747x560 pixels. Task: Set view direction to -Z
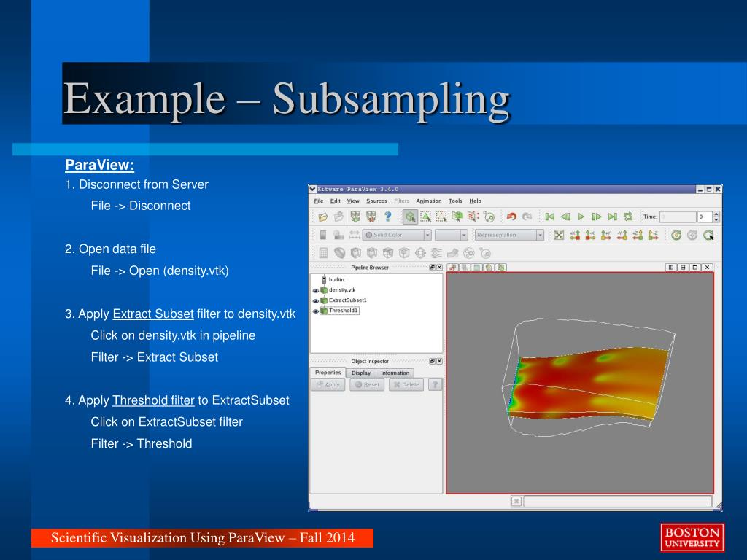[653, 235]
